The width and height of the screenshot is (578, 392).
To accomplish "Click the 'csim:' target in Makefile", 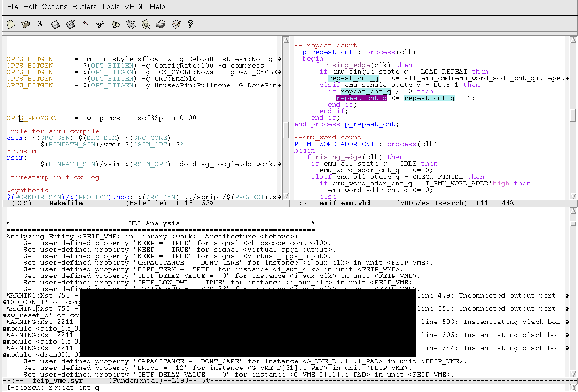I will click(16, 138).
